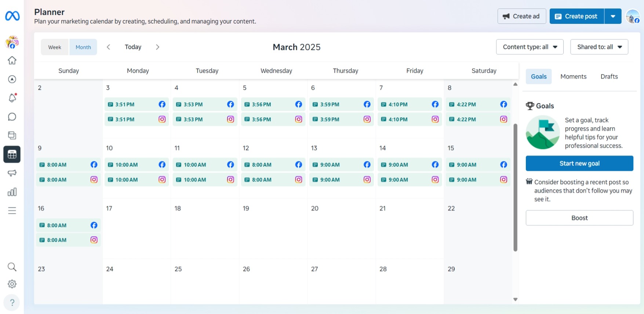The height and width of the screenshot is (314, 644).
Task: Click the Help question mark icon
Action: pyautogui.click(x=12, y=303)
